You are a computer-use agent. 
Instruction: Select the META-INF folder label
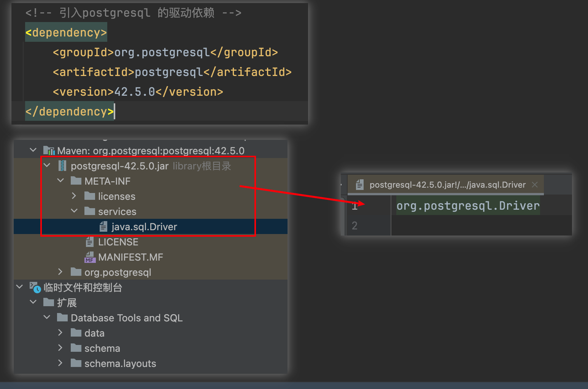coord(108,181)
